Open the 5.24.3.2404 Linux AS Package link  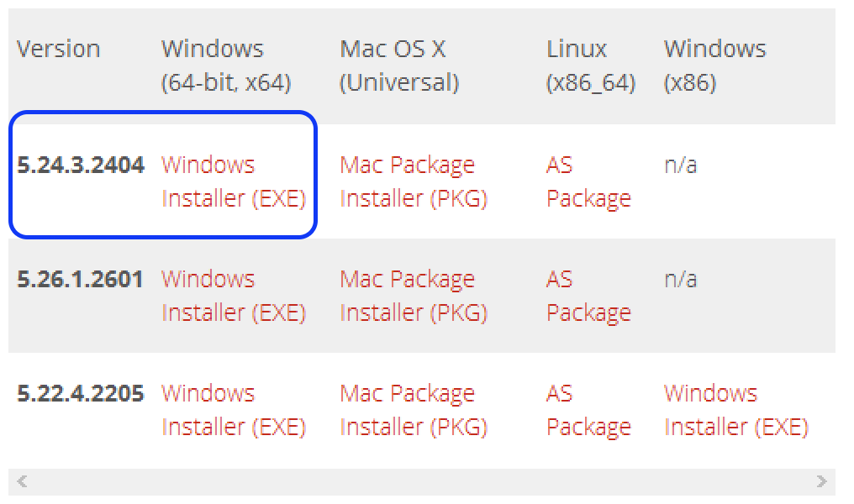pos(588,181)
